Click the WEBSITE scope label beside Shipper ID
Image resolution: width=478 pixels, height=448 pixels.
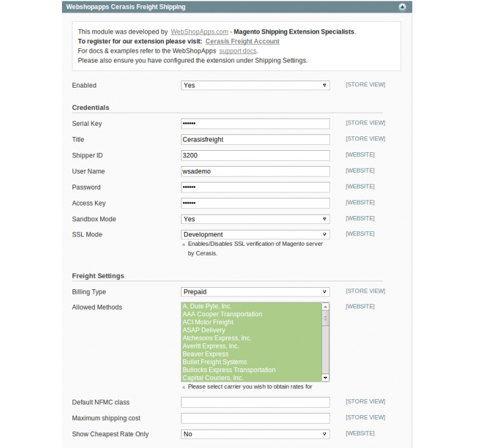(360, 155)
